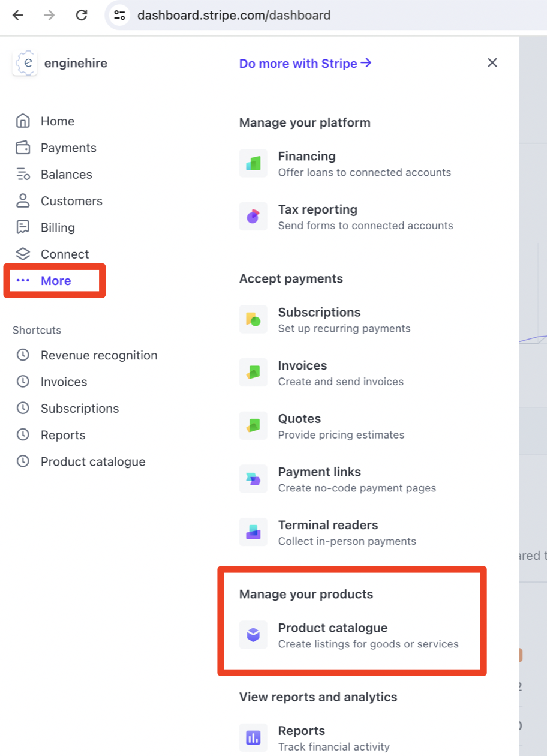The image size is (547, 756).
Task: Click the Tax reporting icon
Action: coord(253,216)
